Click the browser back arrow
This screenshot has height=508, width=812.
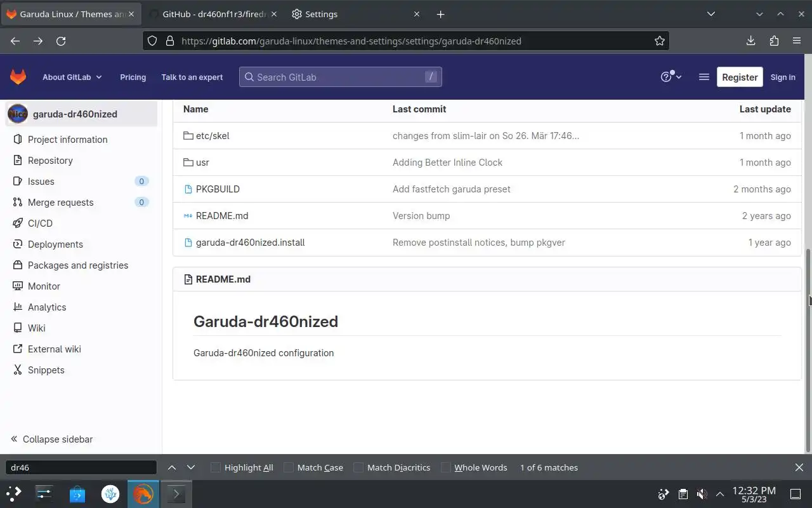[15, 41]
